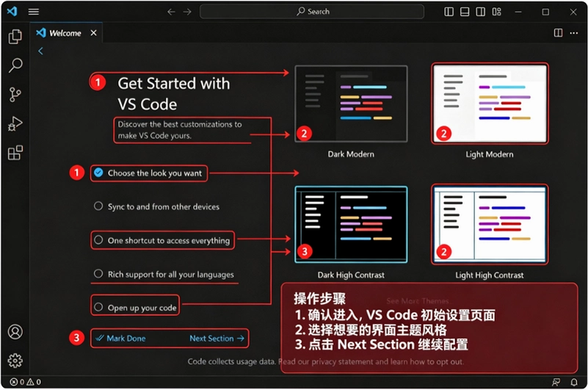Open the Manage gear icon
Viewport: 588px width, 390px height.
point(15,361)
